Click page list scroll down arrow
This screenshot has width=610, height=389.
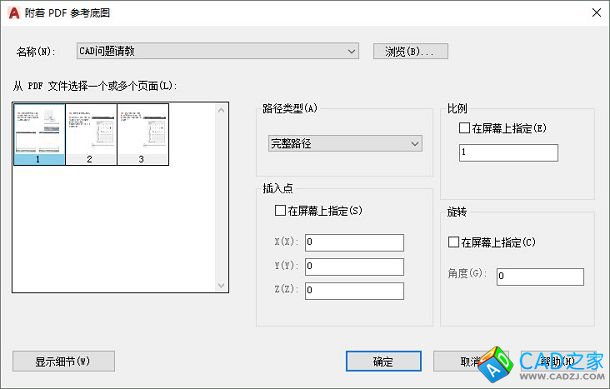(x=221, y=286)
